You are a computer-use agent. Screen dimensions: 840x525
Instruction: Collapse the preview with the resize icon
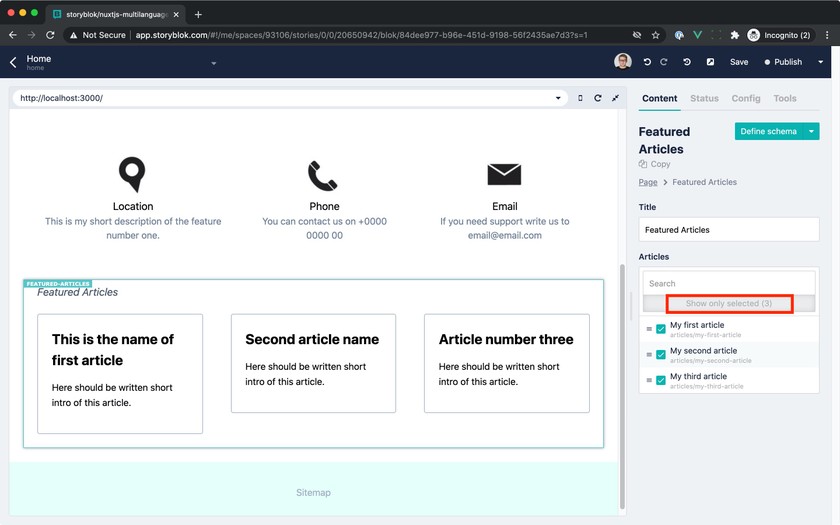tap(616, 98)
